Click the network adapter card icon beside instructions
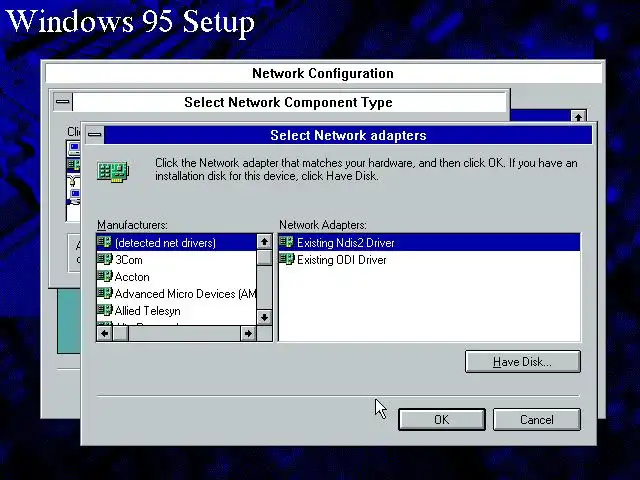Screen dimensions: 640x480 [x=113, y=172]
